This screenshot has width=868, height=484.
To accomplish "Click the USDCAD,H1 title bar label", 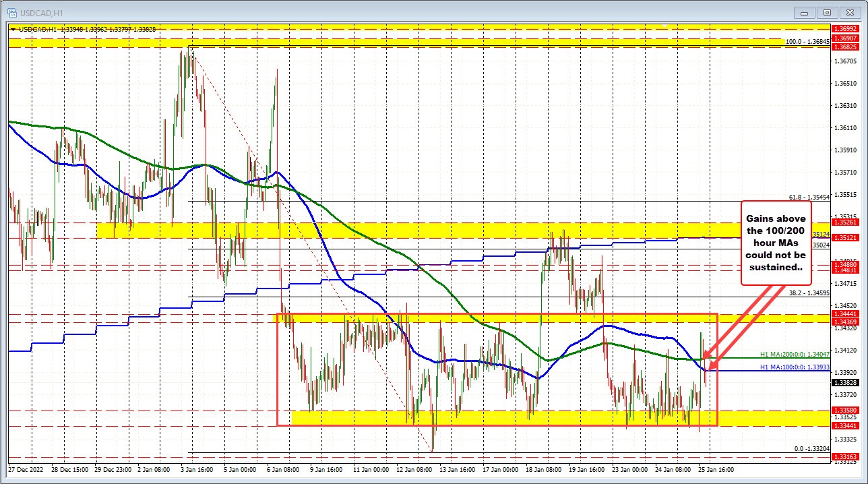I will click(40, 12).
